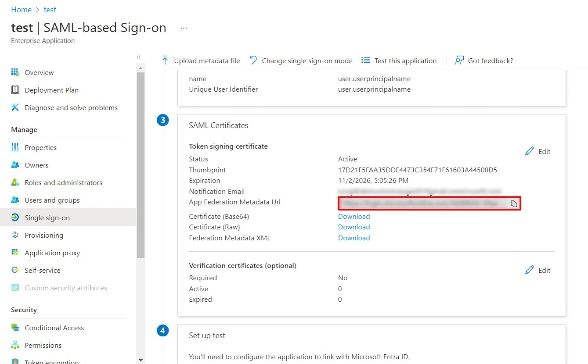
Task: Click the sidebar scroll down arrow
Action: click(141, 360)
